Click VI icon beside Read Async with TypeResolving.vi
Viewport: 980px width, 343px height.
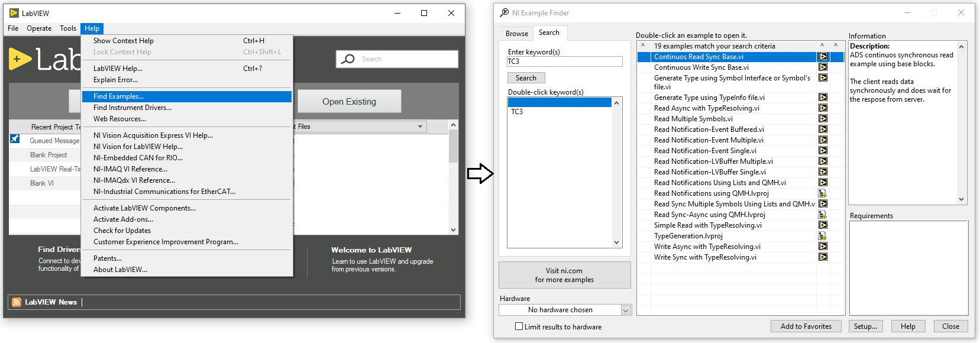(x=823, y=108)
